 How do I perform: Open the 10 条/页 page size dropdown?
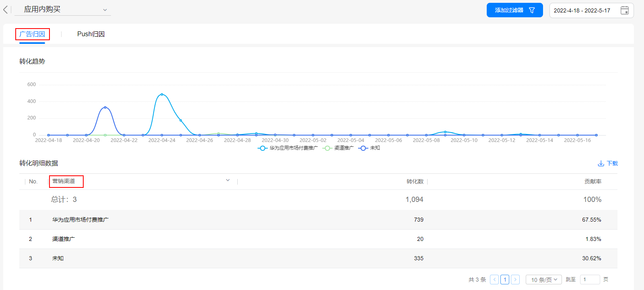tap(543, 280)
